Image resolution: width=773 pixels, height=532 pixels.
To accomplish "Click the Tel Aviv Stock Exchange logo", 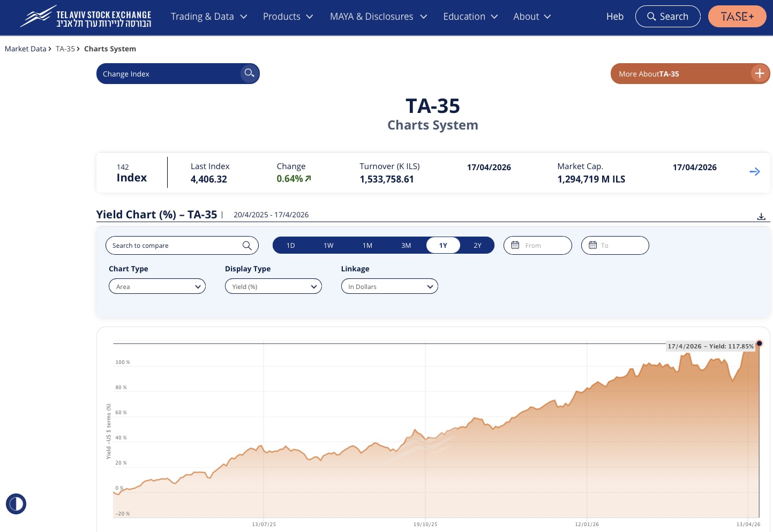I will click(86, 17).
